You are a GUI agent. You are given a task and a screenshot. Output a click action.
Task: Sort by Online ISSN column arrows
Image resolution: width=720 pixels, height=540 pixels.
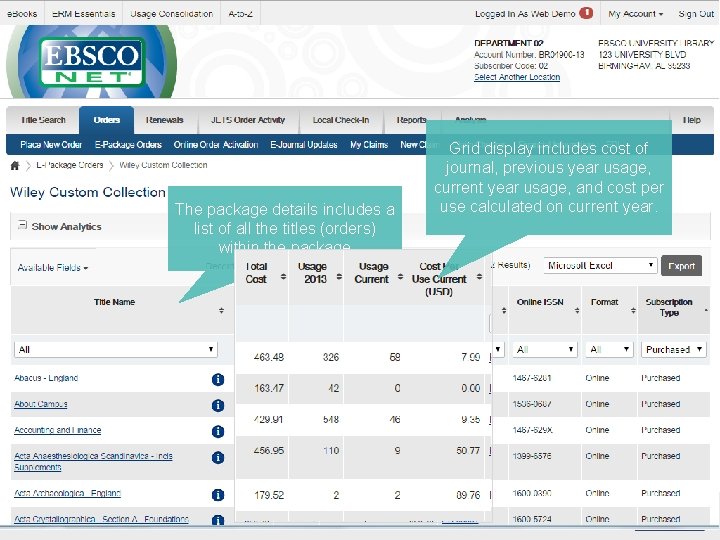pyautogui.click(x=577, y=310)
